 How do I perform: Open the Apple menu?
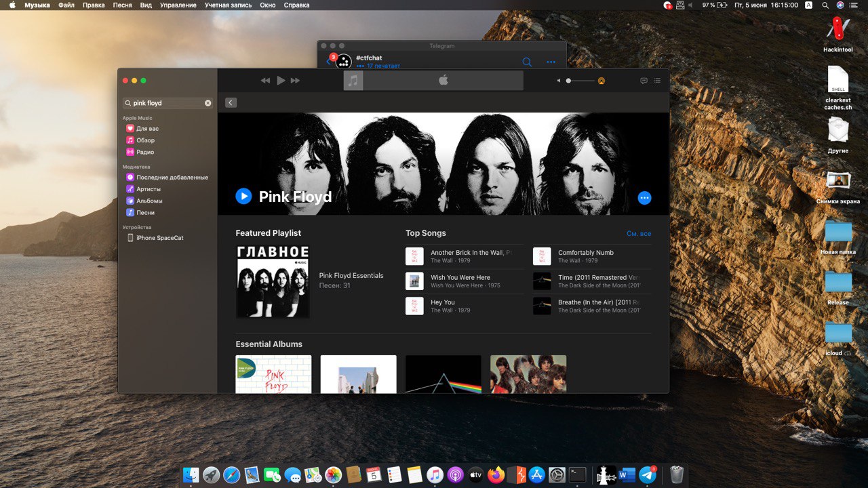coord(12,5)
